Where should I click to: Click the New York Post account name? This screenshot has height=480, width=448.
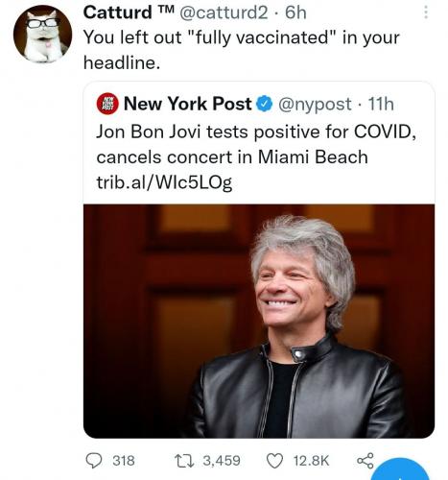pyautogui.click(x=187, y=104)
